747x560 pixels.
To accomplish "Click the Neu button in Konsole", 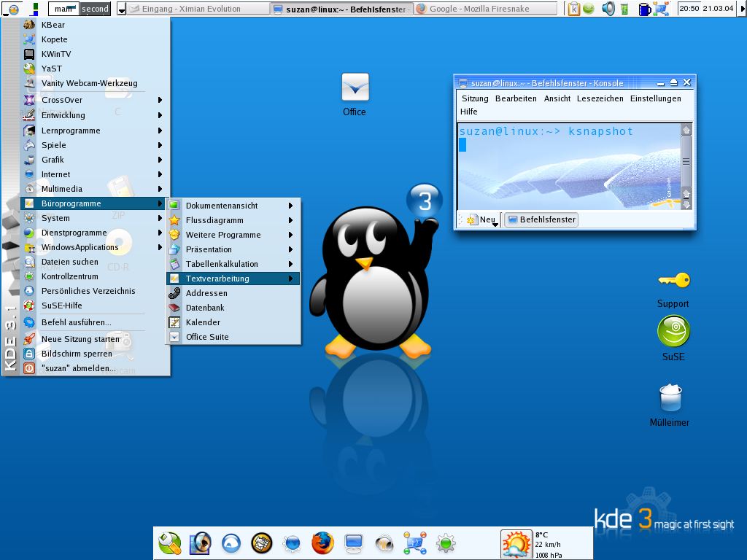I will click(x=483, y=219).
